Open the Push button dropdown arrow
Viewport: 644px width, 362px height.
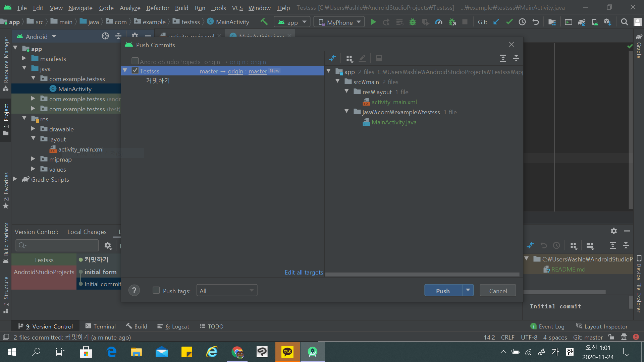[x=468, y=290]
